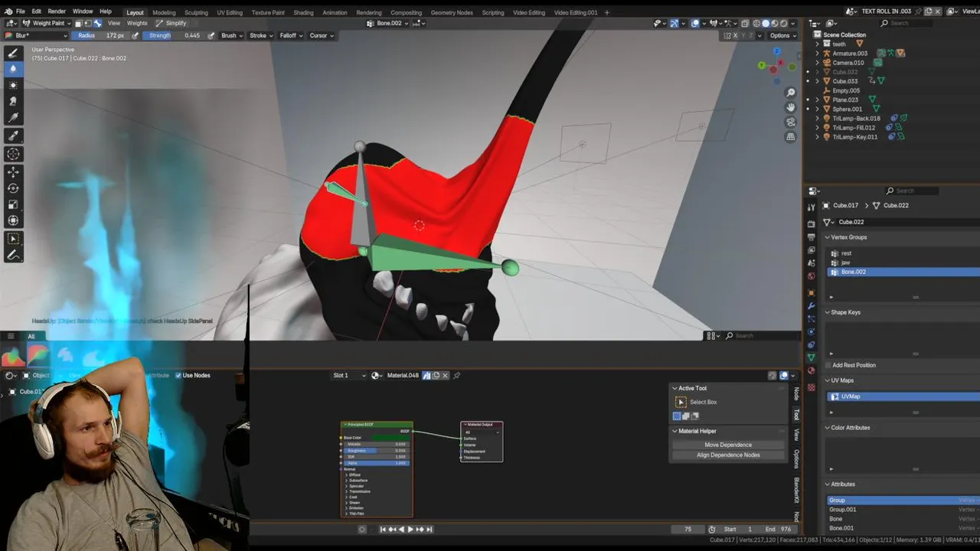Switch to the Shading workspace tab
The width and height of the screenshot is (980, 551).
(x=303, y=12)
